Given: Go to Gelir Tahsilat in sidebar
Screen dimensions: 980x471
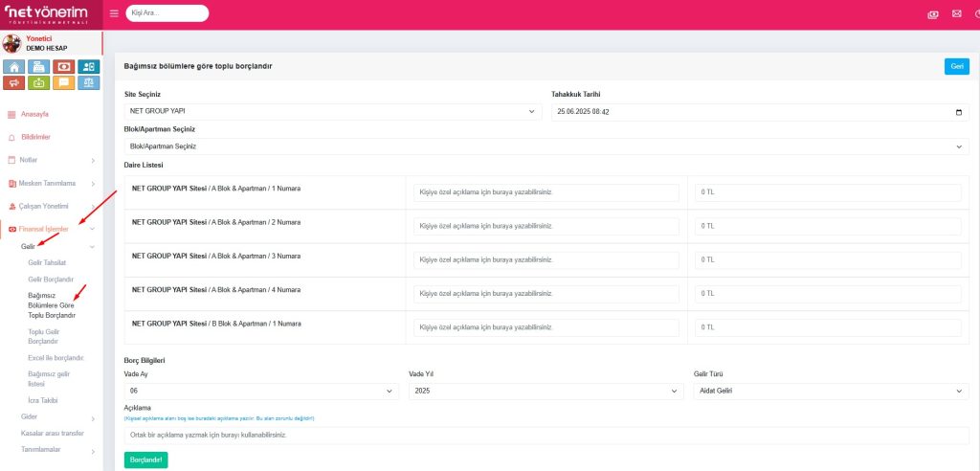Looking at the screenshot, I should click(47, 262).
